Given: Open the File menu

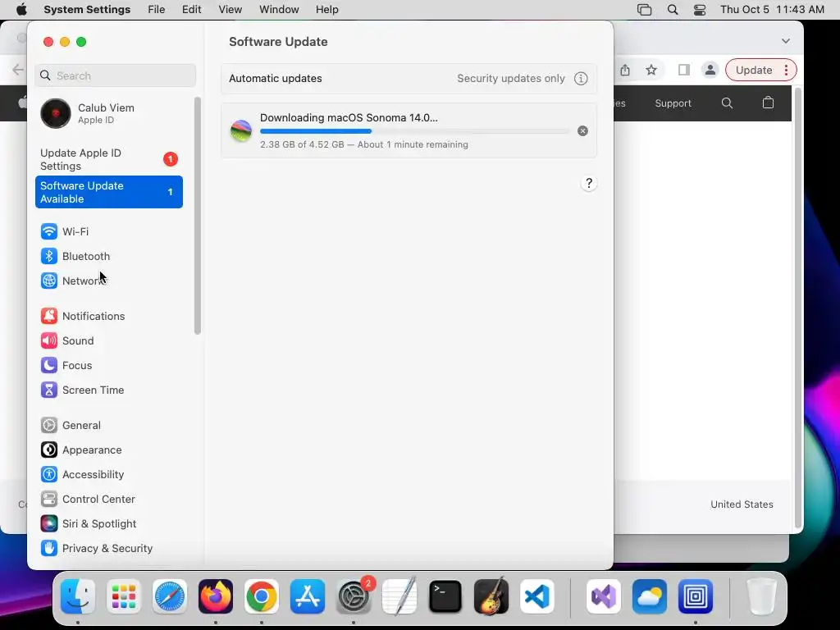Looking at the screenshot, I should (157, 10).
